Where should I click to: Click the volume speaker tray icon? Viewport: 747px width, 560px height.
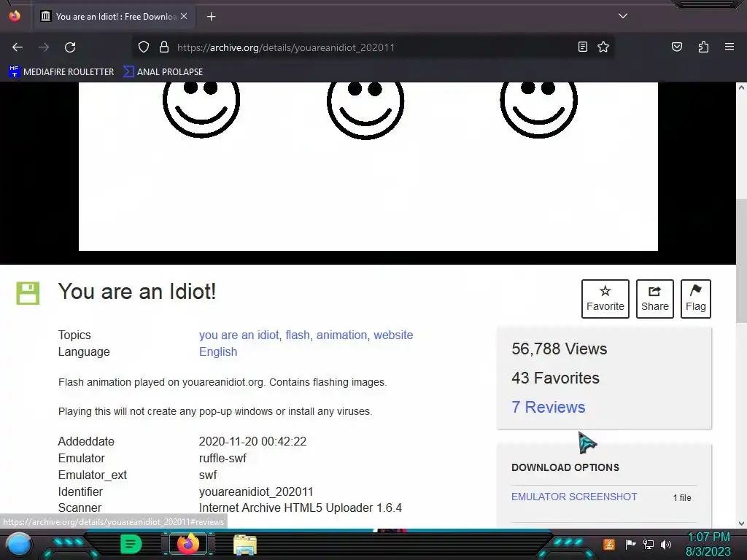666,544
